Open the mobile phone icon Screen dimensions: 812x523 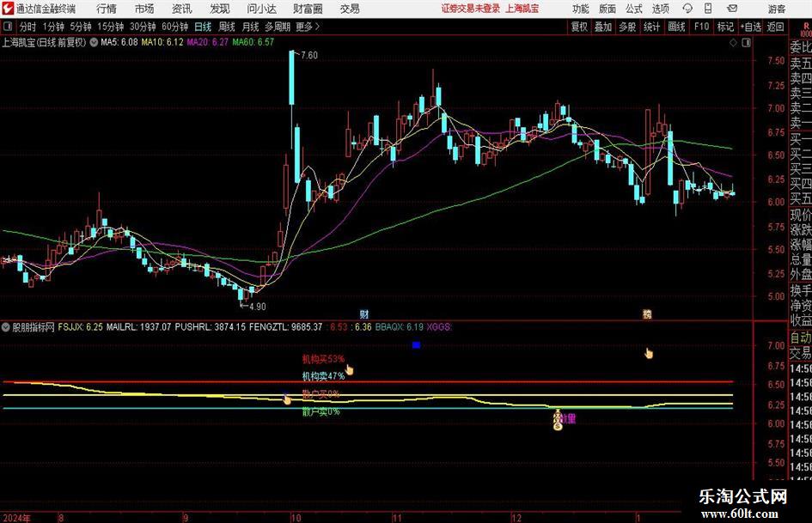point(708,9)
